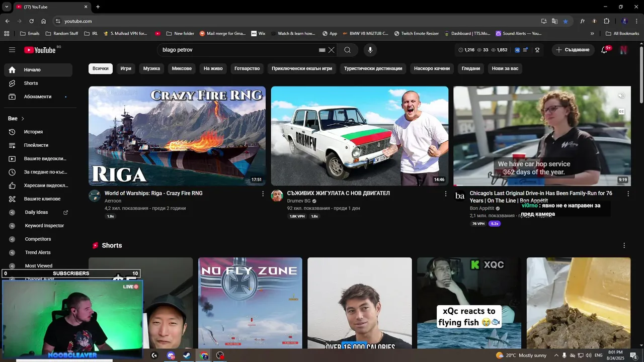The height and width of the screenshot is (362, 644).
Task: Show hidden bookmarks with double chevron
Action: point(592,34)
